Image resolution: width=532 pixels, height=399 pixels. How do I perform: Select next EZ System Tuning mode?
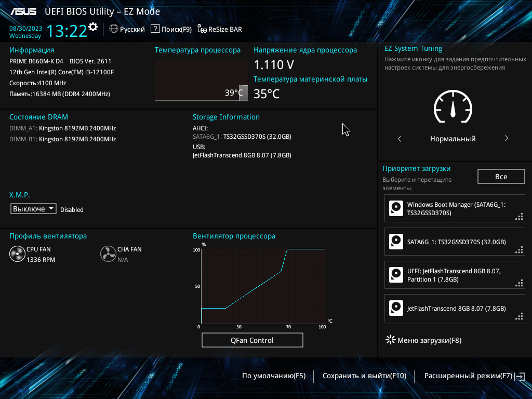(506, 138)
